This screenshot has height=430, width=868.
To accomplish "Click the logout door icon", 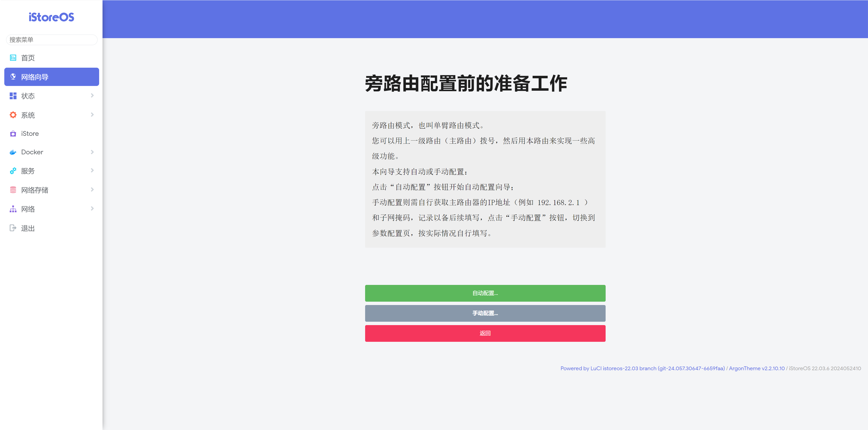I will (13, 228).
